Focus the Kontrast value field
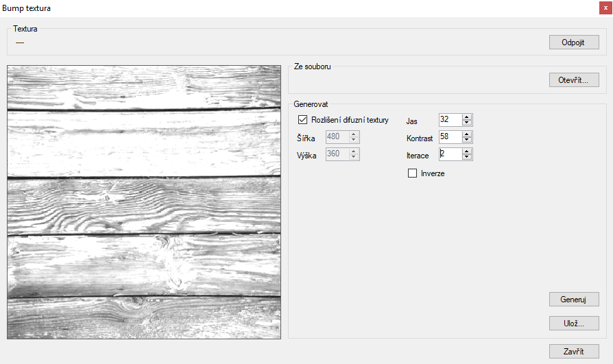The height and width of the screenshot is (364, 613). click(x=450, y=137)
